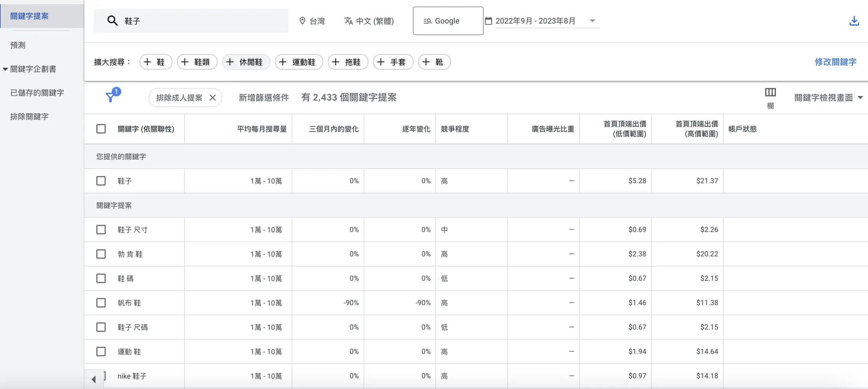
Task: Check the 帆布鞋 row checkbox
Action: (x=101, y=303)
